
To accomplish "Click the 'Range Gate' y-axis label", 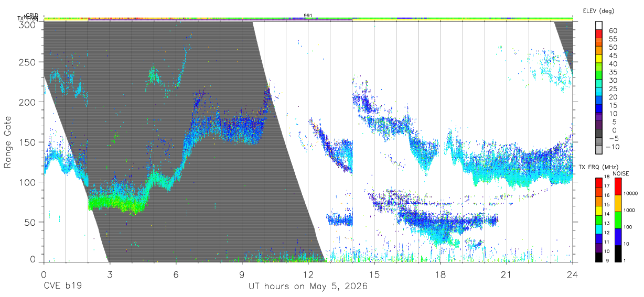I will pos(8,142).
